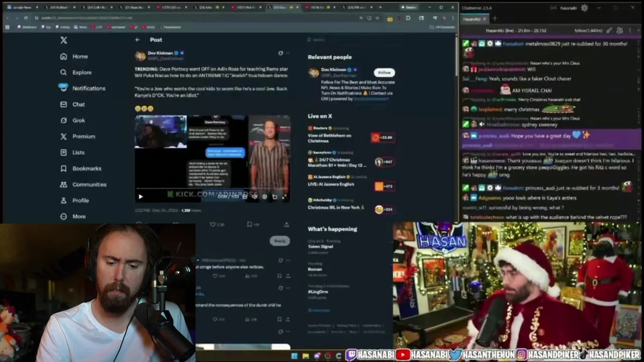Open Bookmarks in X sidebar
The image size is (644, 362).
pos(80,168)
